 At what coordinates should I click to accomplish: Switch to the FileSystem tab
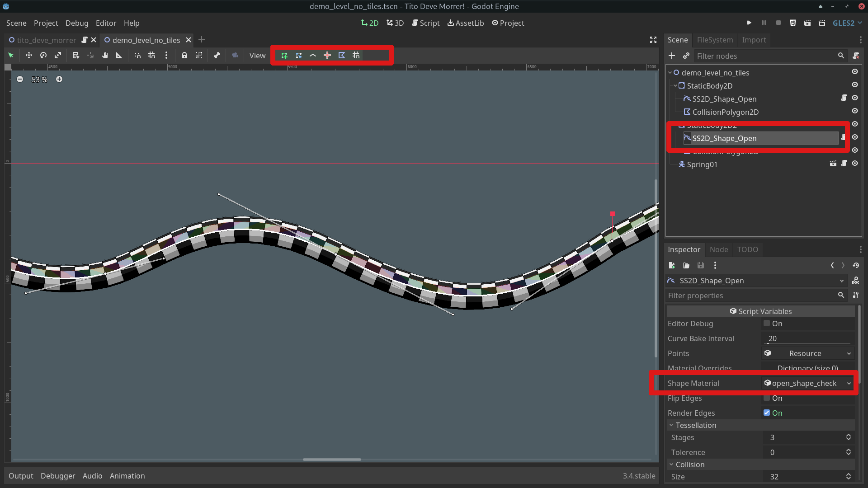(x=714, y=40)
